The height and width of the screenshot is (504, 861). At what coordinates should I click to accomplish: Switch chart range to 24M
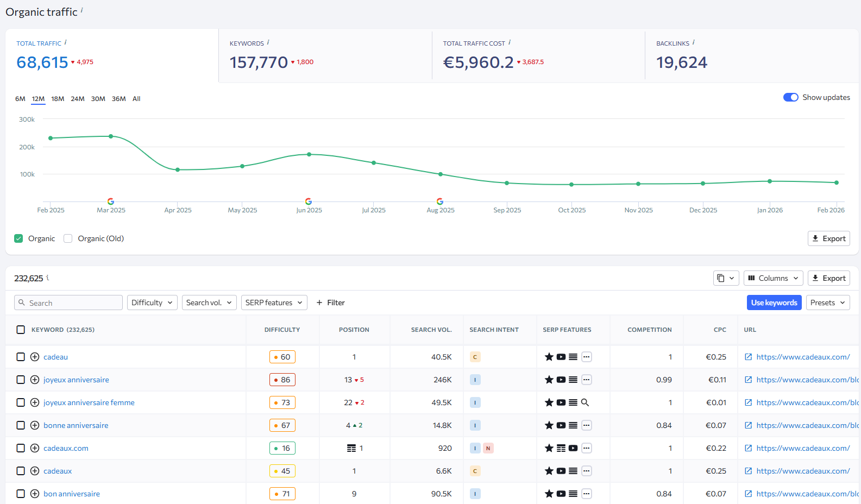point(78,99)
